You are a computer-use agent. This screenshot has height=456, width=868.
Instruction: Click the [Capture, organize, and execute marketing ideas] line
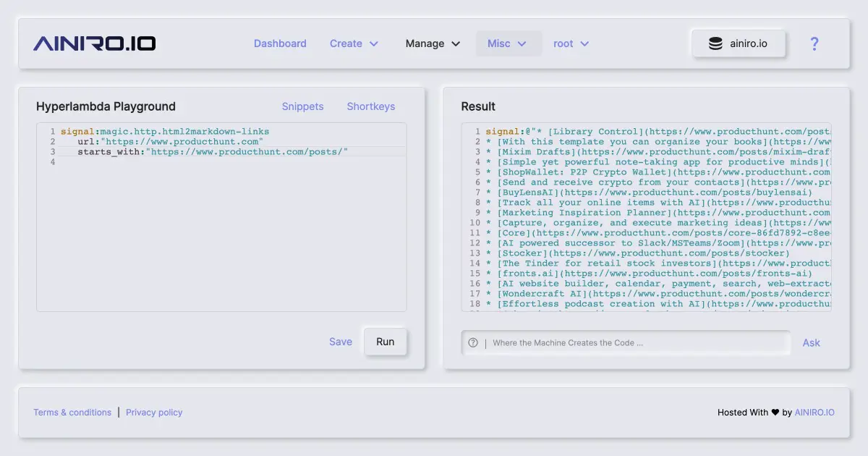pos(658,223)
